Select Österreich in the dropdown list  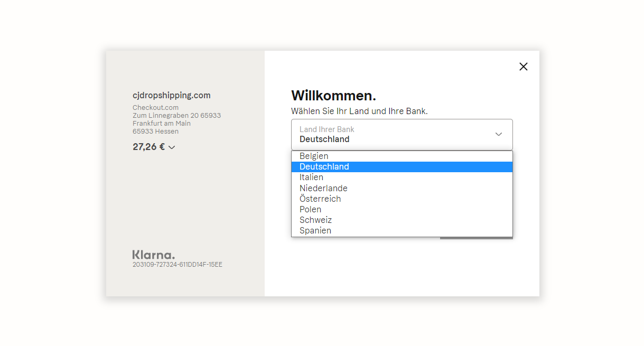pyautogui.click(x=320, y=199)
